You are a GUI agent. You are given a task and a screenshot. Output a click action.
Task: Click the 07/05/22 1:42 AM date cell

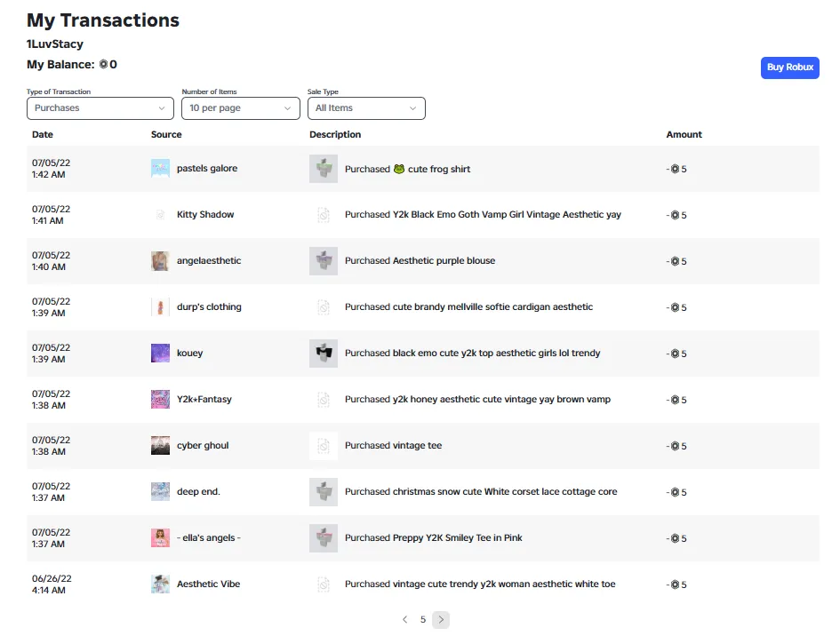[x=51, y=169]
